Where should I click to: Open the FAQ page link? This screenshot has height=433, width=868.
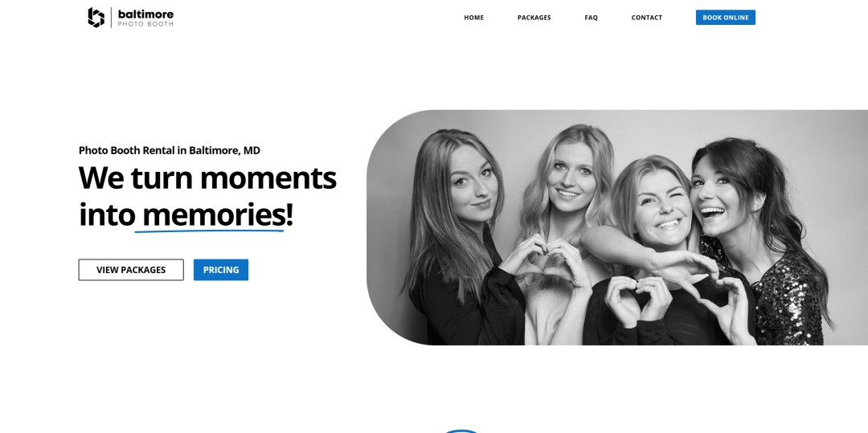[x=592, y=18]
